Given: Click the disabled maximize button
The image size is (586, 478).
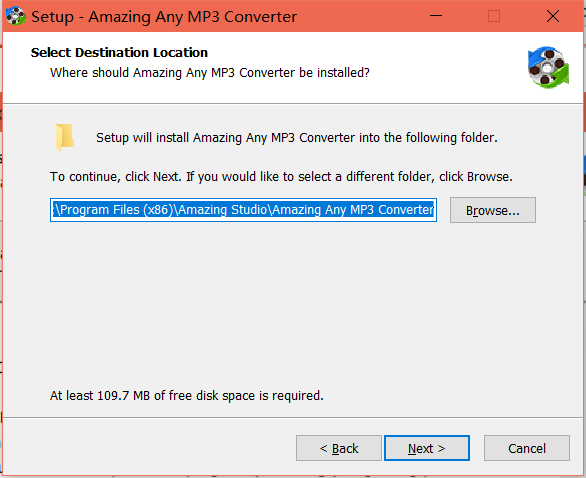Looking at the screenshot, I should 494,16.
